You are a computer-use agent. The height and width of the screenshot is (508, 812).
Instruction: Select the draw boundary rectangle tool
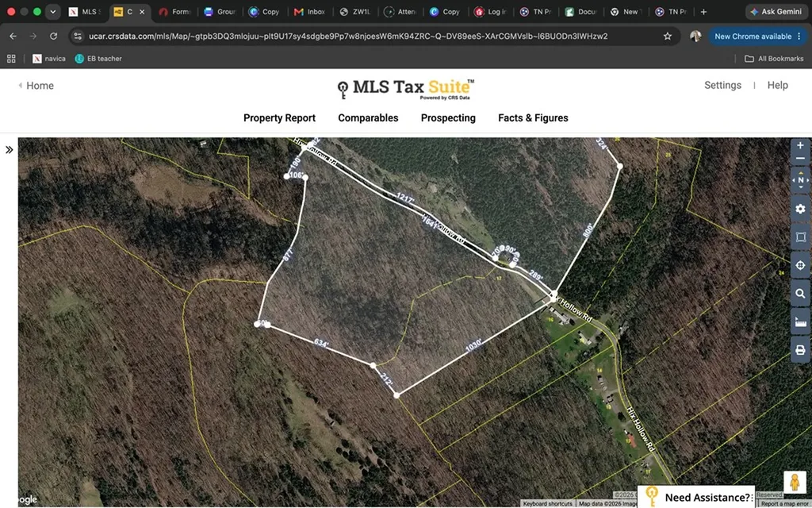pos(800,237)
